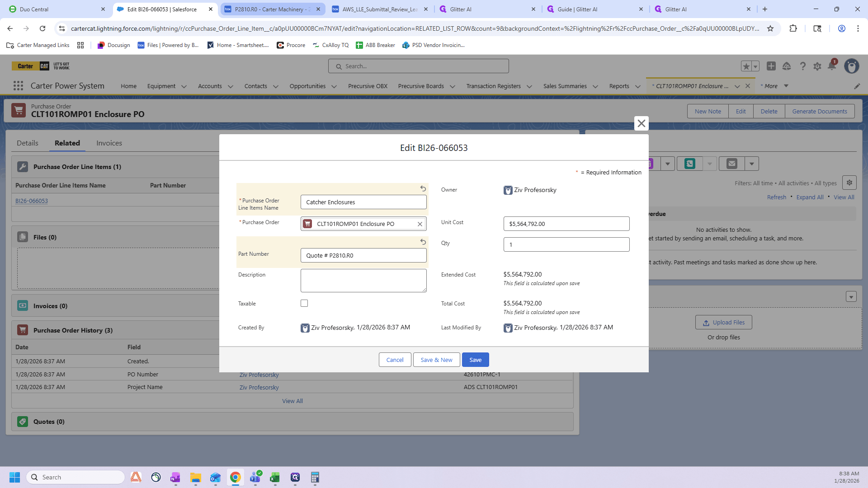Open the More navigation tabs dropdown
The height and width of the screenshot is (488, 868).
[775, 86]
